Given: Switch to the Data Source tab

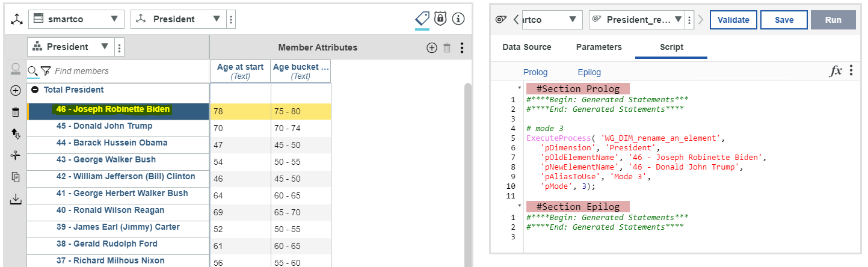Looking at the screenshot, I should 527,47.
